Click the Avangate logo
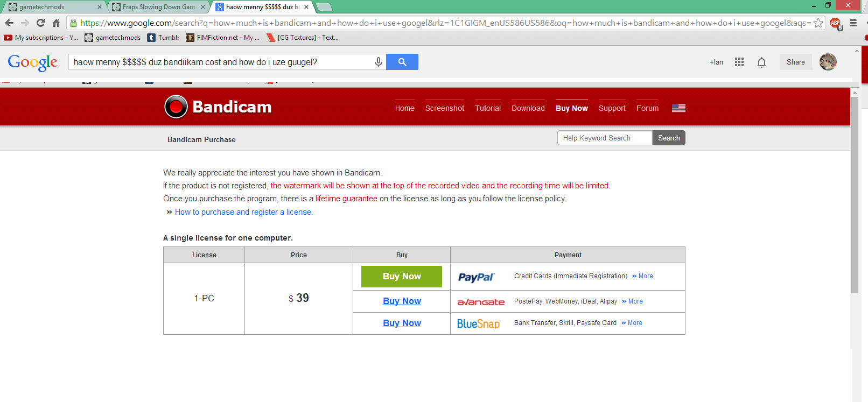868x402 pixels. 481,302
